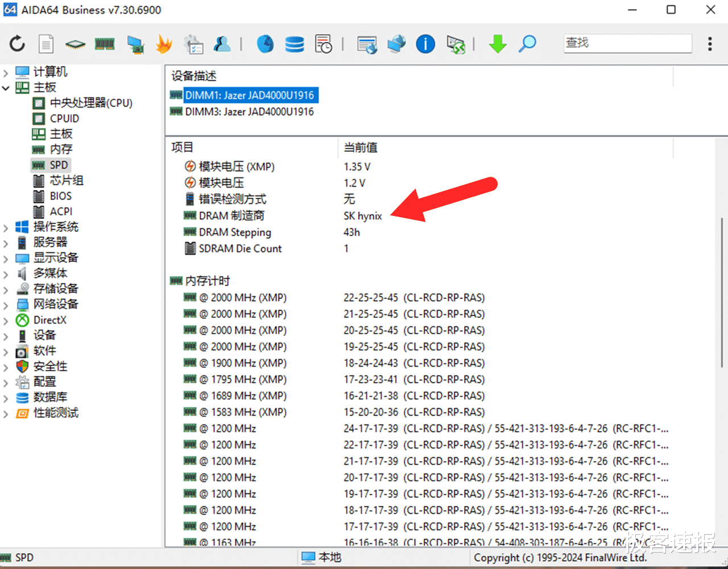Screen dimensions: 728x569
Task: Click the CPU chip toolbar icon
Action: [x=75, y=44]
